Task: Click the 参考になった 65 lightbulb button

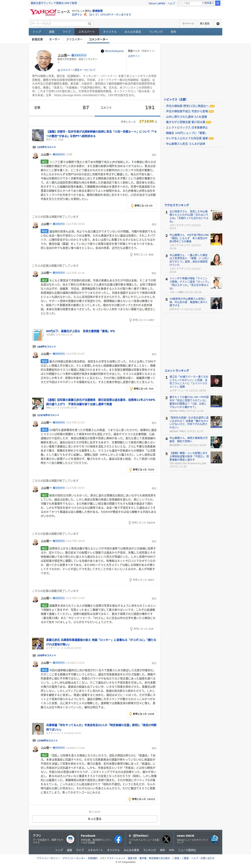Action: tap(142, 206)
